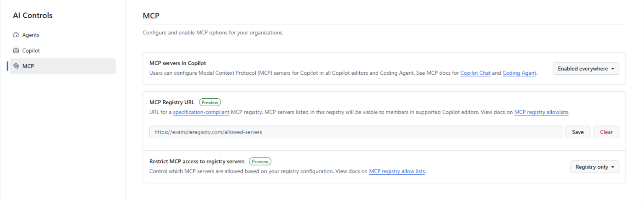Open the Copilot Chat docs link
Image resolution: width=644 pixels, height=202 pixels.
click(x=475, y=73)
